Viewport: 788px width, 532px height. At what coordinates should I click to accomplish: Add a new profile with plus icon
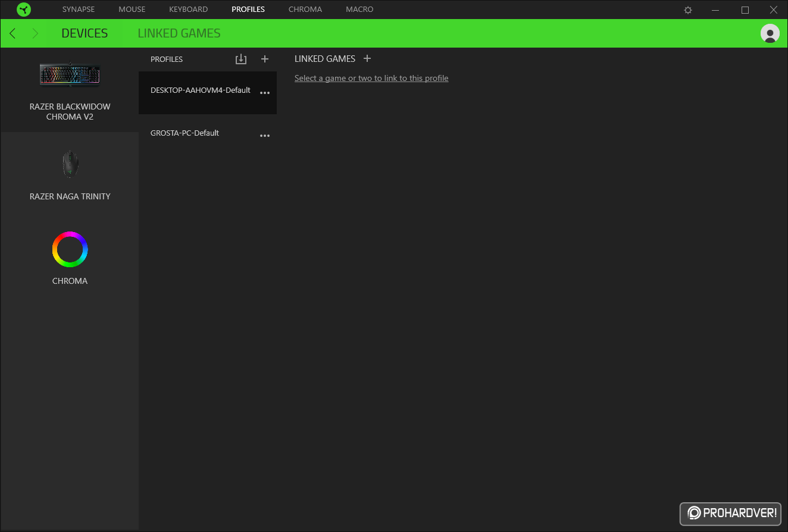265,59
